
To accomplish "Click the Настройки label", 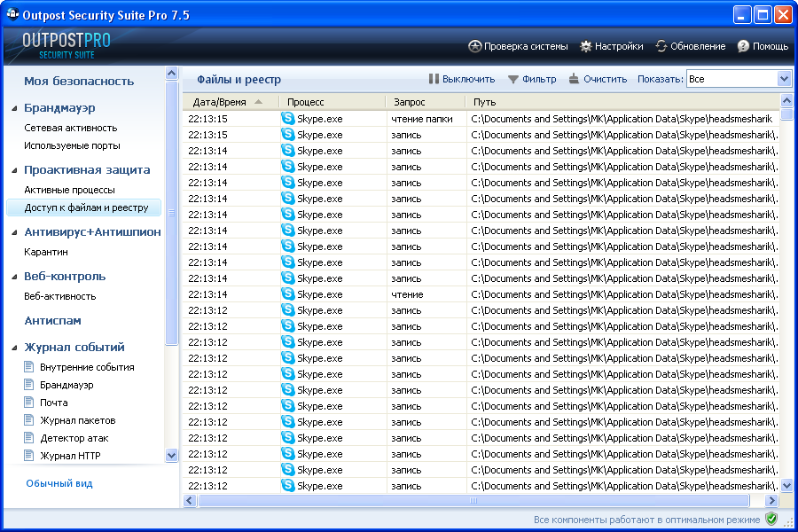I will [x=619, y=46].
